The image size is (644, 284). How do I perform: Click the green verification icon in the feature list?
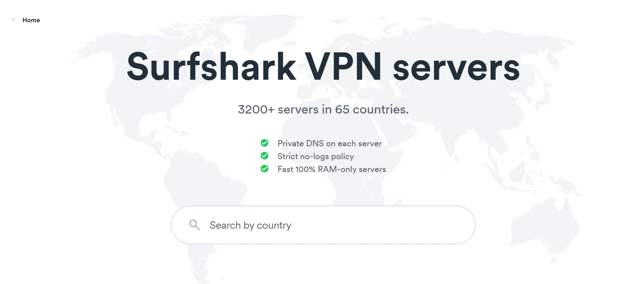coord(265,143)
